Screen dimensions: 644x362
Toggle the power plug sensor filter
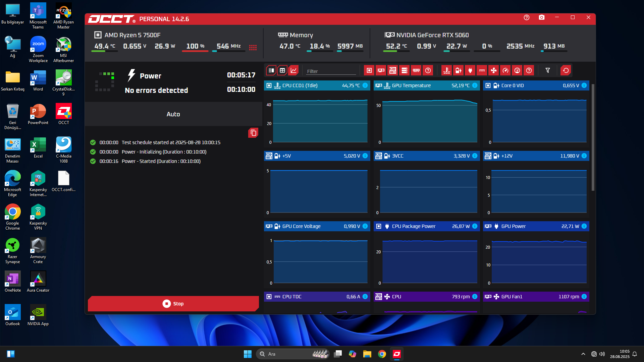(x=470, y=70)
